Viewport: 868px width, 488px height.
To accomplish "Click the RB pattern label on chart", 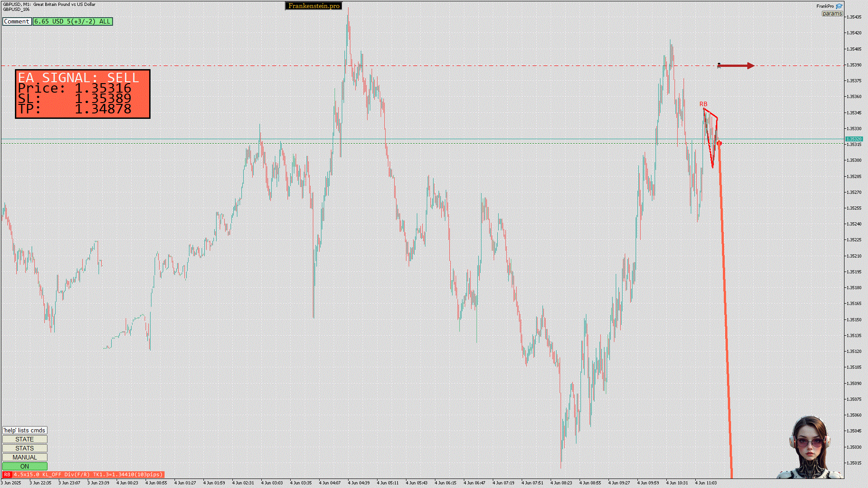I will (x=703, y=104).
